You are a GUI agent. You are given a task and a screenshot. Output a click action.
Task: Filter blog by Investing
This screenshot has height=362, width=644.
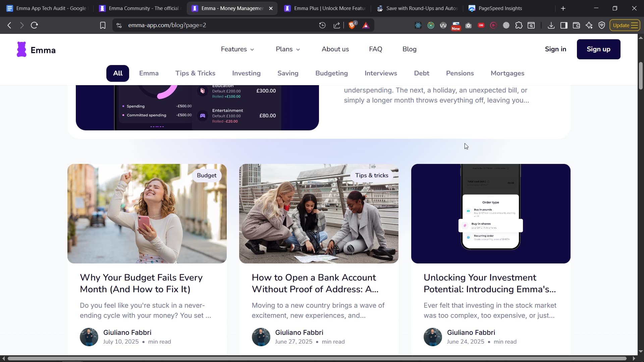pyautogui.click(x=246, y=73)
